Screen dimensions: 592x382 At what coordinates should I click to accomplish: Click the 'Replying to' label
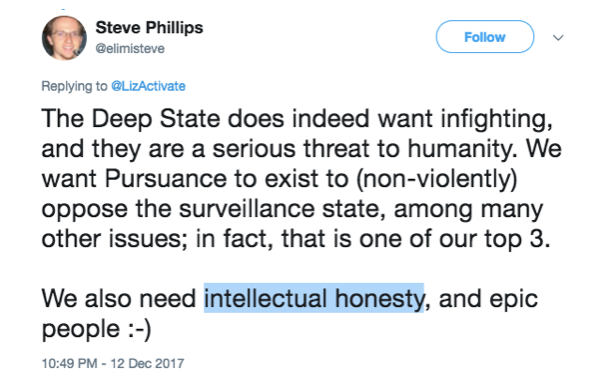[74, 86]
